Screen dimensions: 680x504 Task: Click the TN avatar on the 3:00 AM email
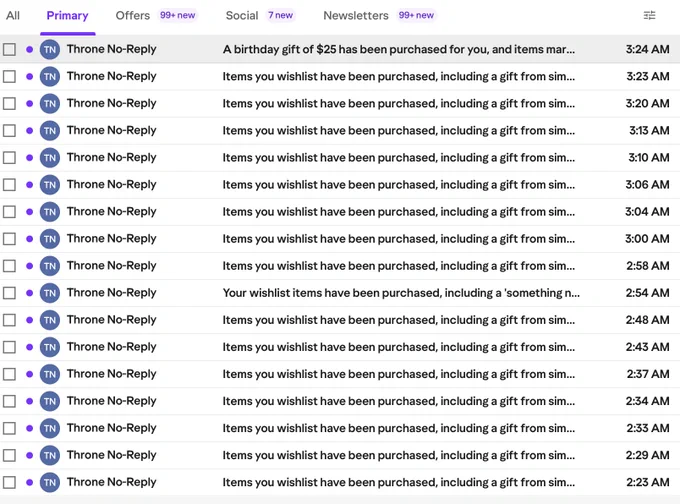click(50, 239)
